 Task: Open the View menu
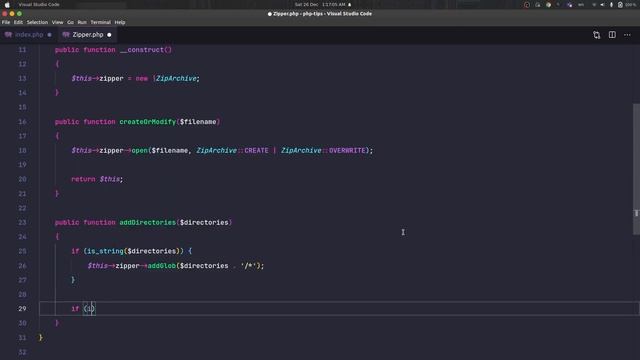coord(57,22)
